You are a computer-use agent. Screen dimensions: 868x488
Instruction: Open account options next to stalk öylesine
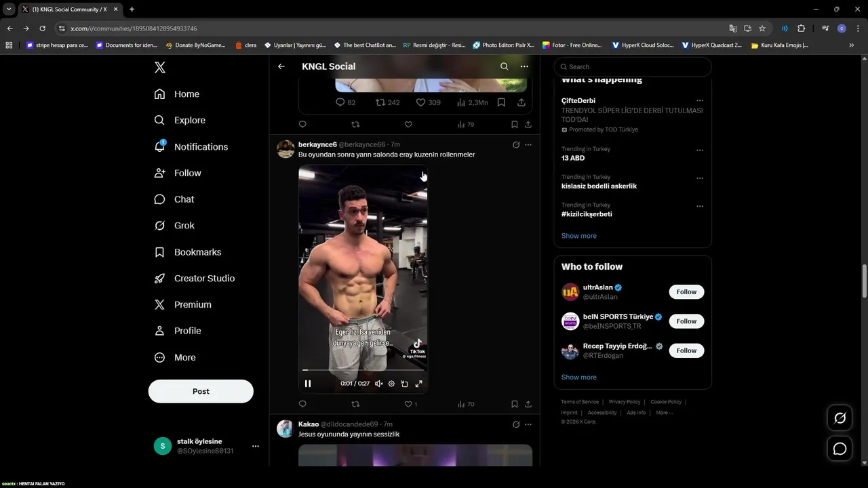coord(256,446)
